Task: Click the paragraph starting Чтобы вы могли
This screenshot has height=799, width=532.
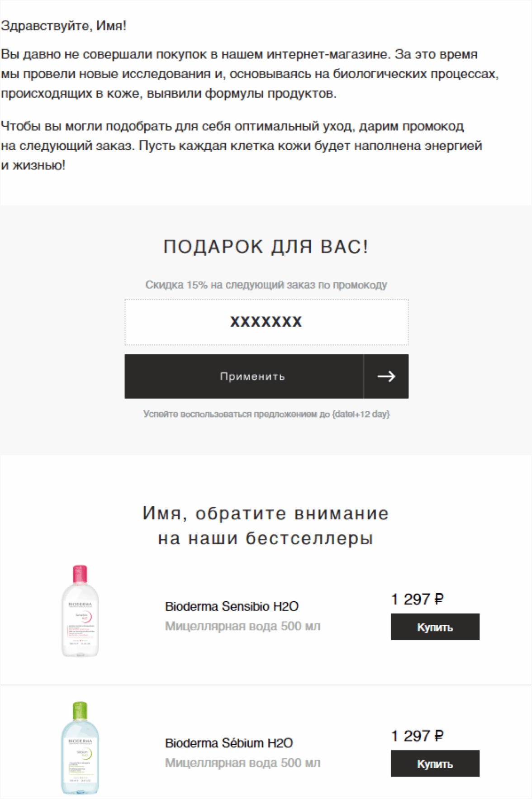Action: 242,145
